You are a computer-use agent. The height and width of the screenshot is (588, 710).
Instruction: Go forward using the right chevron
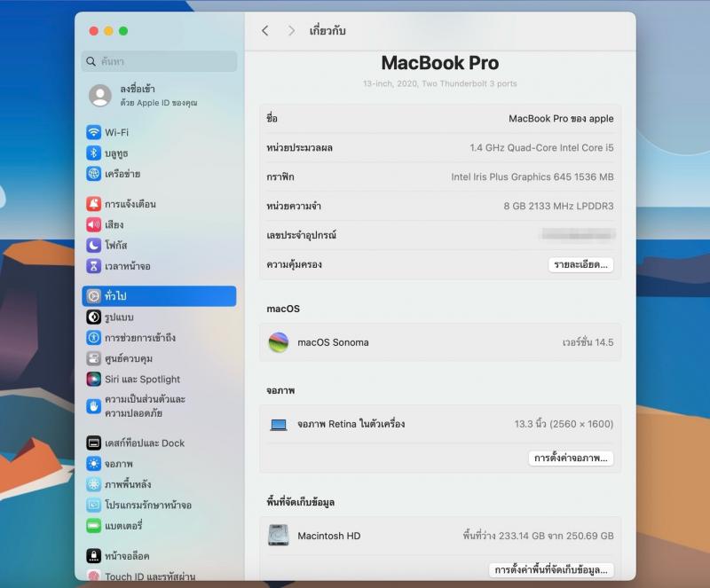(x=291, y=31)
